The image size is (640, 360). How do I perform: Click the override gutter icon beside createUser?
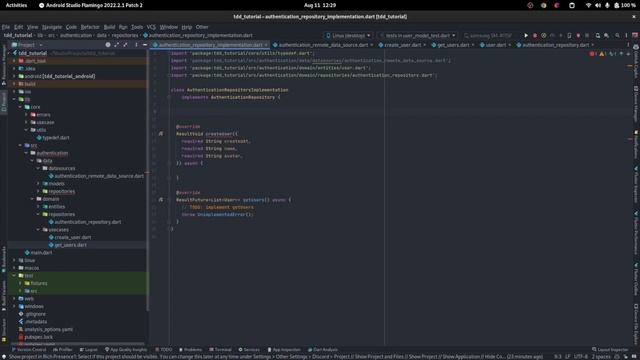[161, 133]
